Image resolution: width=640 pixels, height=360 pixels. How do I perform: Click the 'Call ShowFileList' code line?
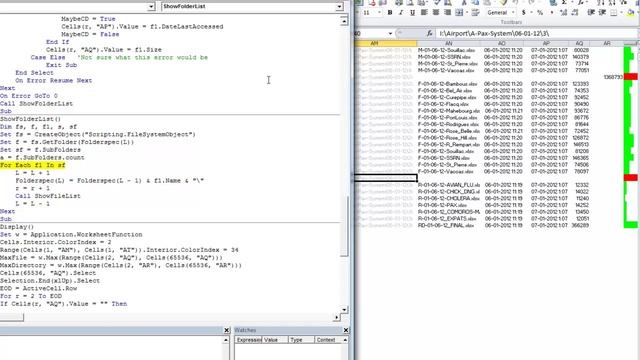(48, 196)
